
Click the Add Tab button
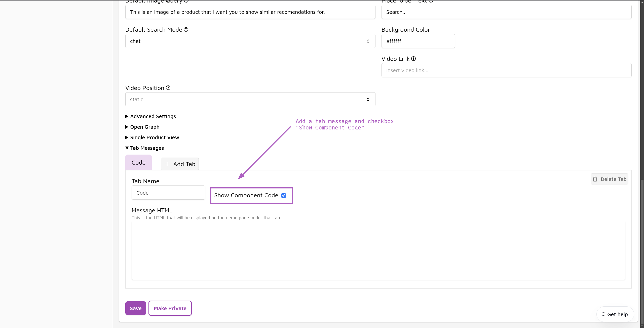180,164
